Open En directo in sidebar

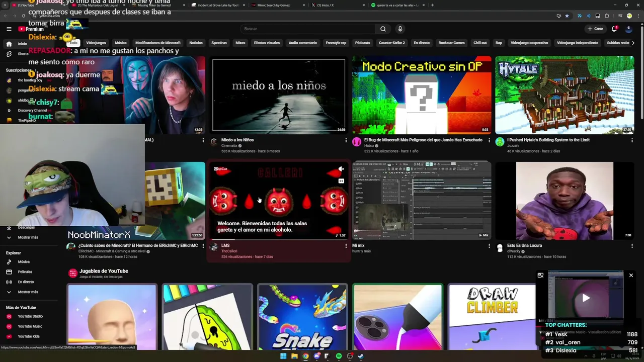tap(26, 282)
